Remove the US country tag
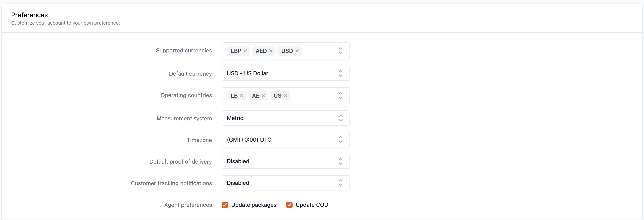The height and width of the screenshot is (220, 644). click(285, 96)
